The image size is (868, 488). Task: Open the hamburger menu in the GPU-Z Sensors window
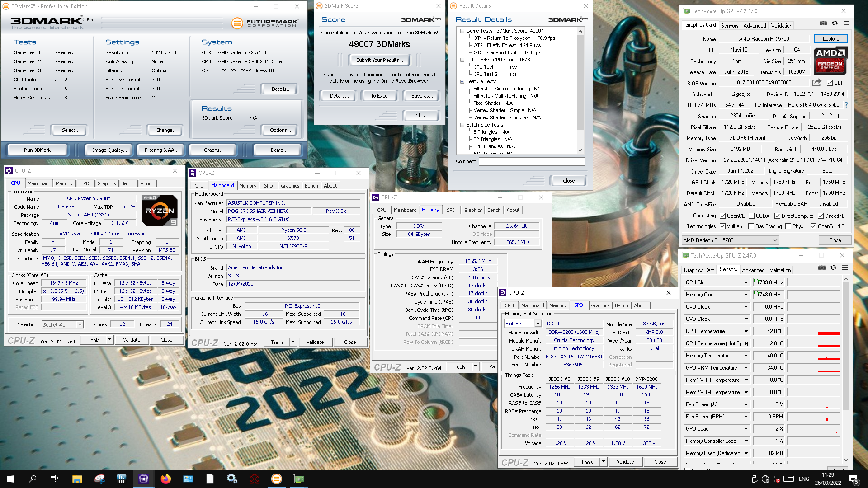(845, 267)
